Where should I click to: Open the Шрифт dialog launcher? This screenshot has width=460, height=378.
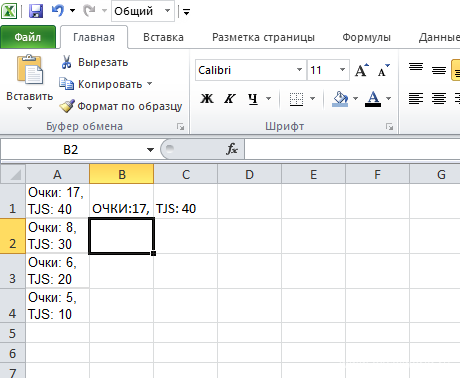[389, 126]
